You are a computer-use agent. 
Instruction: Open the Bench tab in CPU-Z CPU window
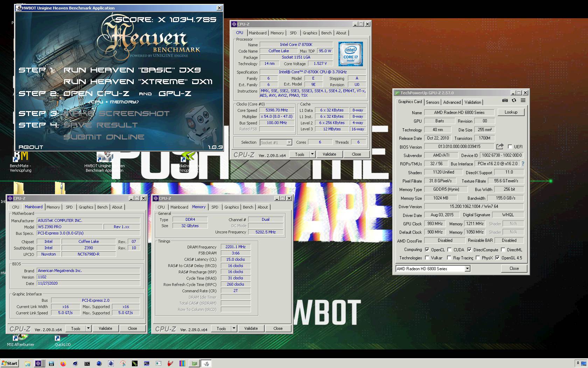tap(326, 33)
